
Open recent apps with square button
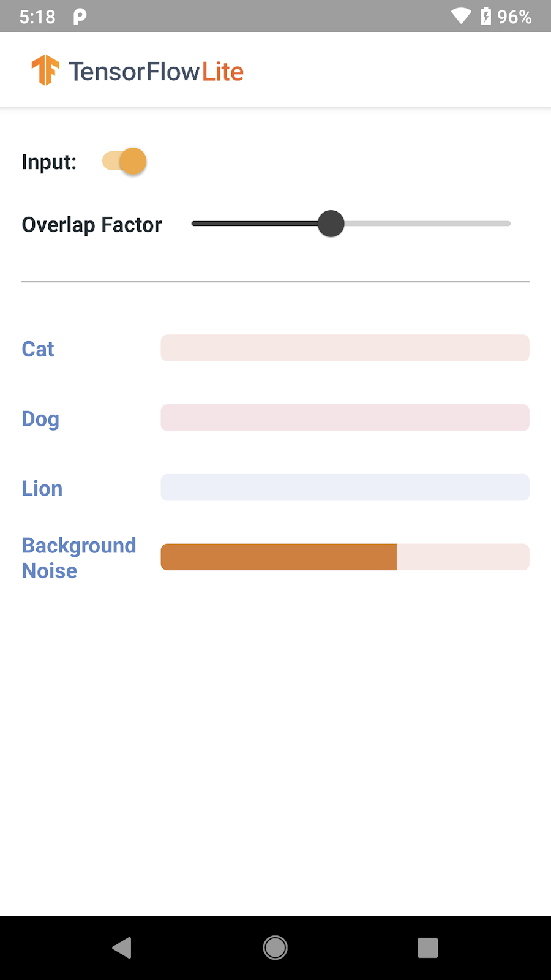427,948
